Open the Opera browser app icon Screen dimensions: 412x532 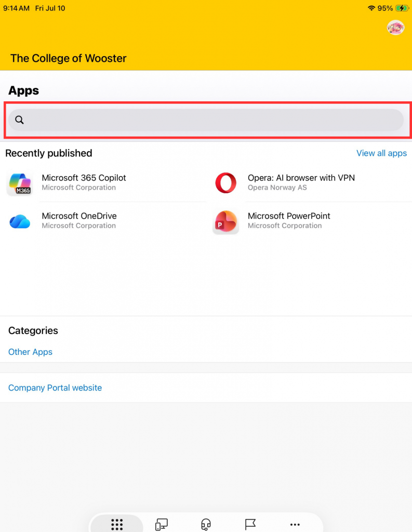click(225, 183)
